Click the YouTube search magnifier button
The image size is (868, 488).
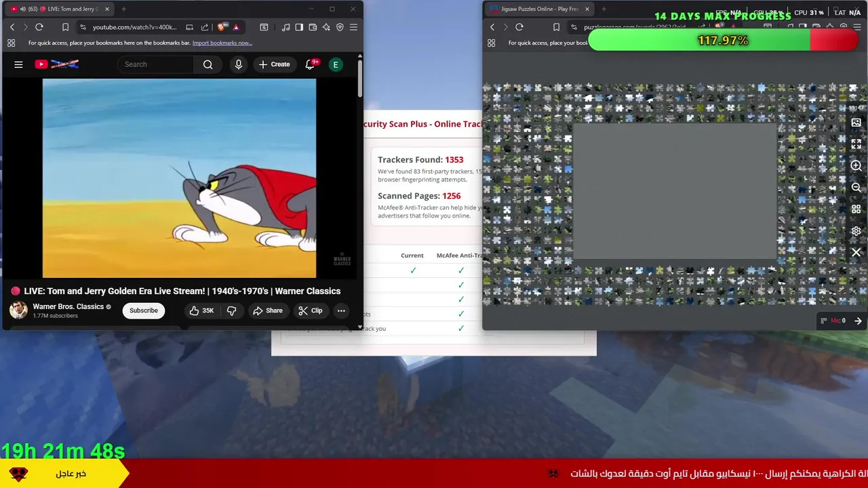click(x=208, y=64)
